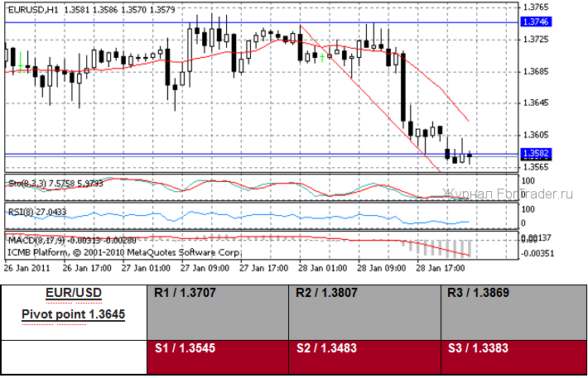Select the 1.3746 blue price label
The height and width of the screenshot is (378, 588).
click(x=536, y=22)
